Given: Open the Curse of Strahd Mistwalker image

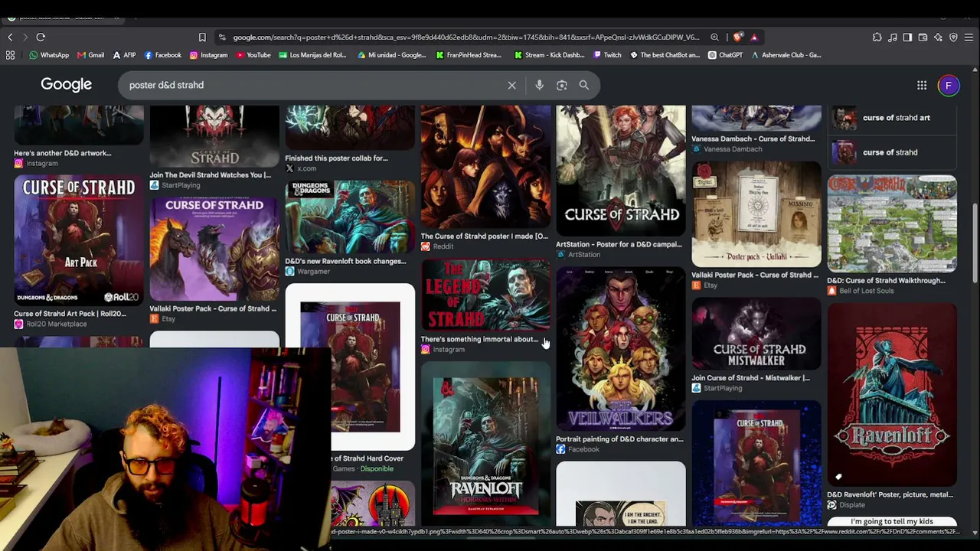Looking at the screenshot, I should tap(756, 333).
